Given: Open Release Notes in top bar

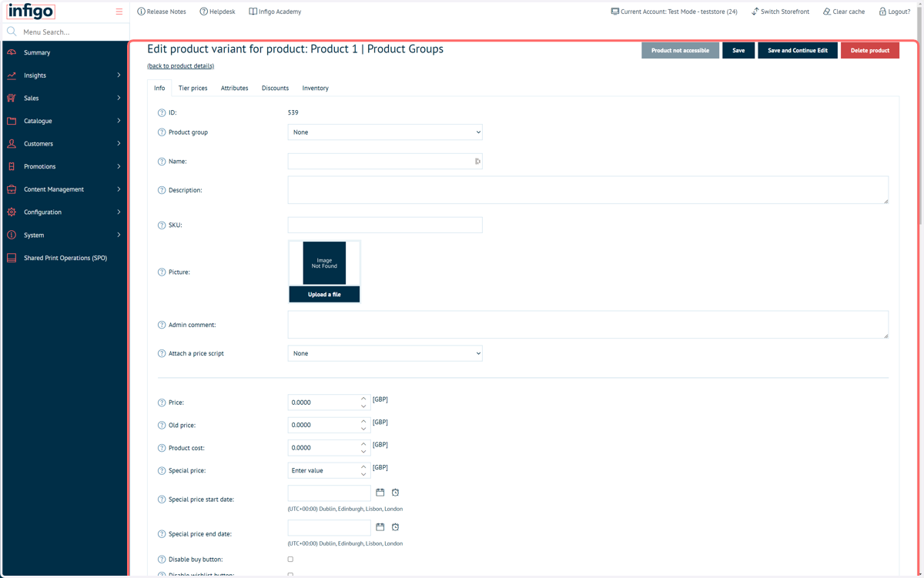Looking at the screenshot, I should [162, 12].
